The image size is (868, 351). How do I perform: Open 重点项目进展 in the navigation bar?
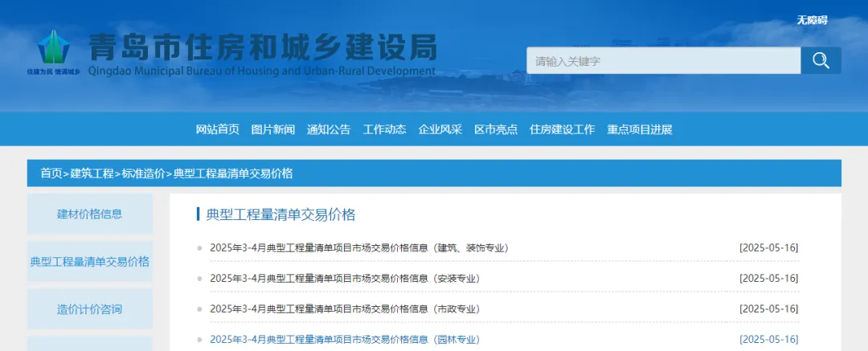click(639, 129)
